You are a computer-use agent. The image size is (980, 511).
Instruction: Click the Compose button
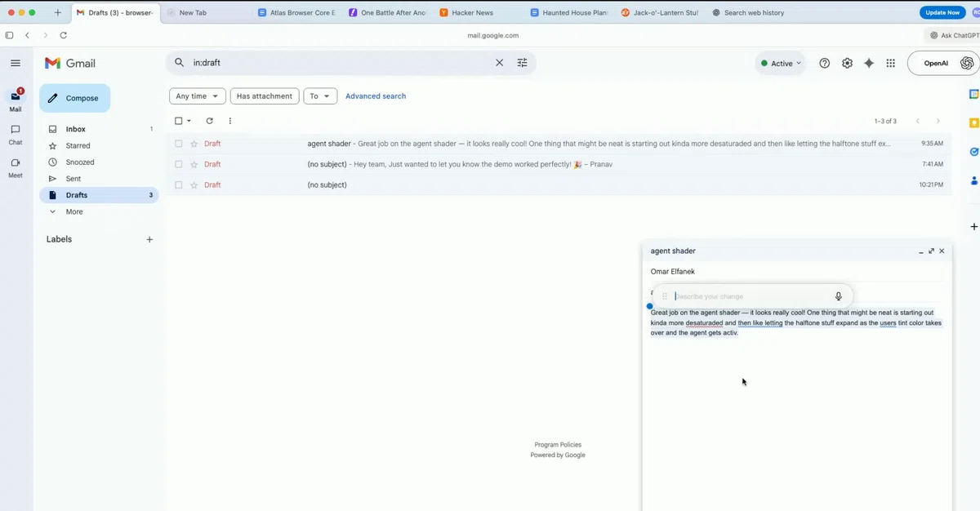pos(74,98)
